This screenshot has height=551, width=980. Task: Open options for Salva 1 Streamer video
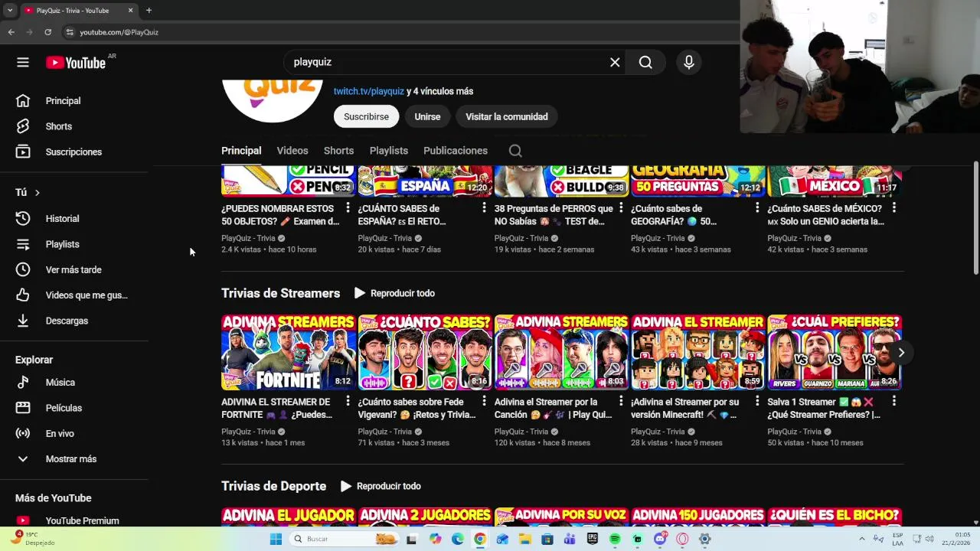893,401
